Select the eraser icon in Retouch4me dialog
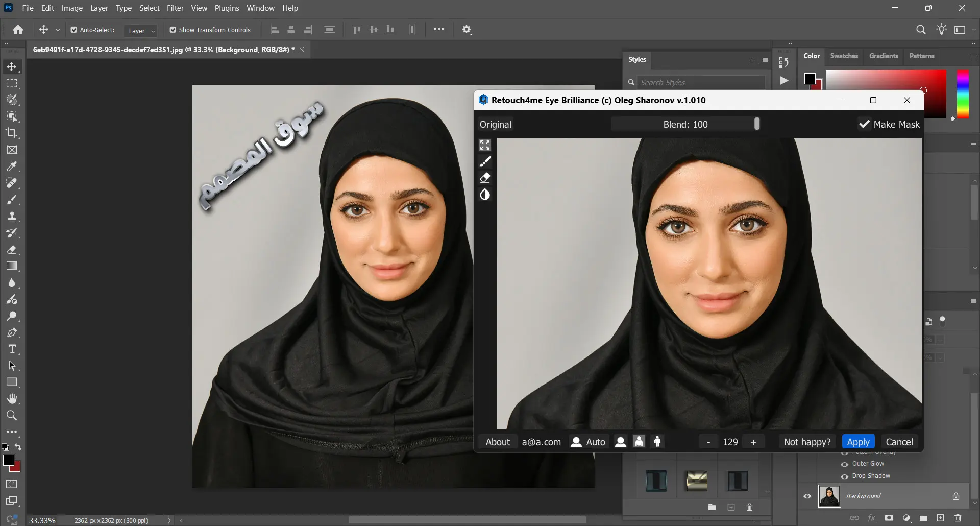 click(x=485, y=178)
